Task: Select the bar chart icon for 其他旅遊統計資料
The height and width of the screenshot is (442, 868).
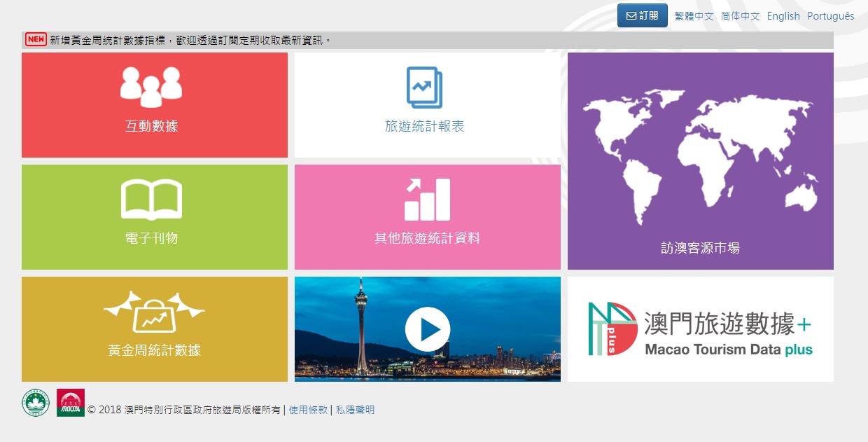Action: tap(427, 200)
